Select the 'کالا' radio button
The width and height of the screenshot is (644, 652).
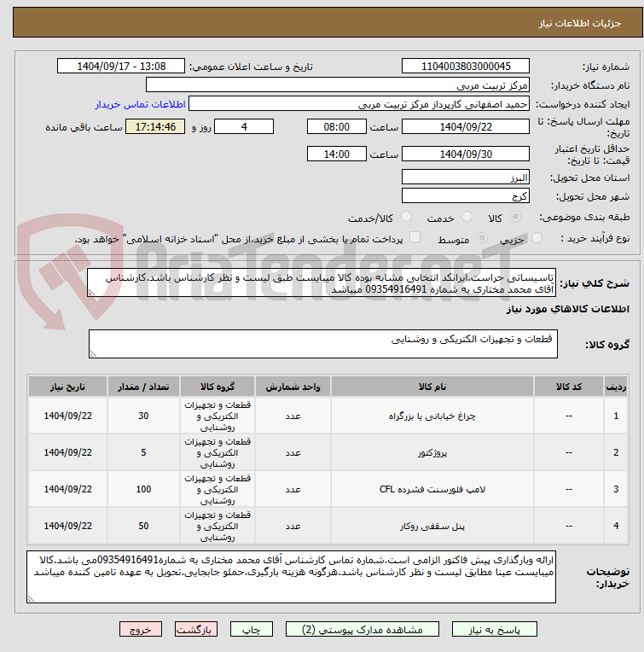coord(515,217)
